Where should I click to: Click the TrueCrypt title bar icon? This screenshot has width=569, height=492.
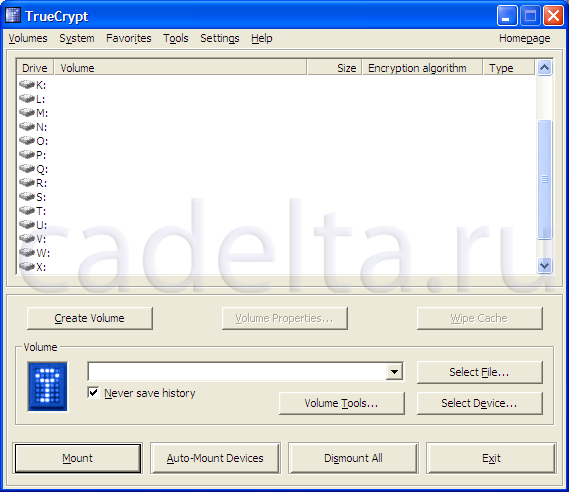point(13,16)
